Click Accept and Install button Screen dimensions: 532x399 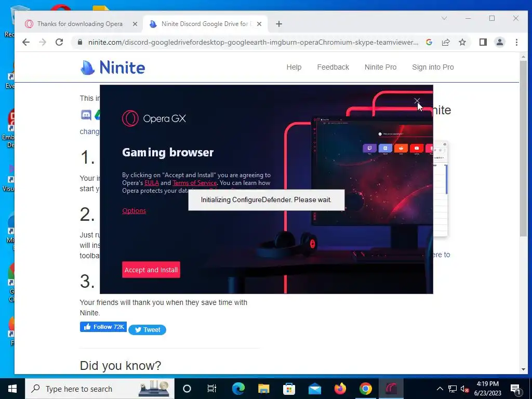(151, 270)
